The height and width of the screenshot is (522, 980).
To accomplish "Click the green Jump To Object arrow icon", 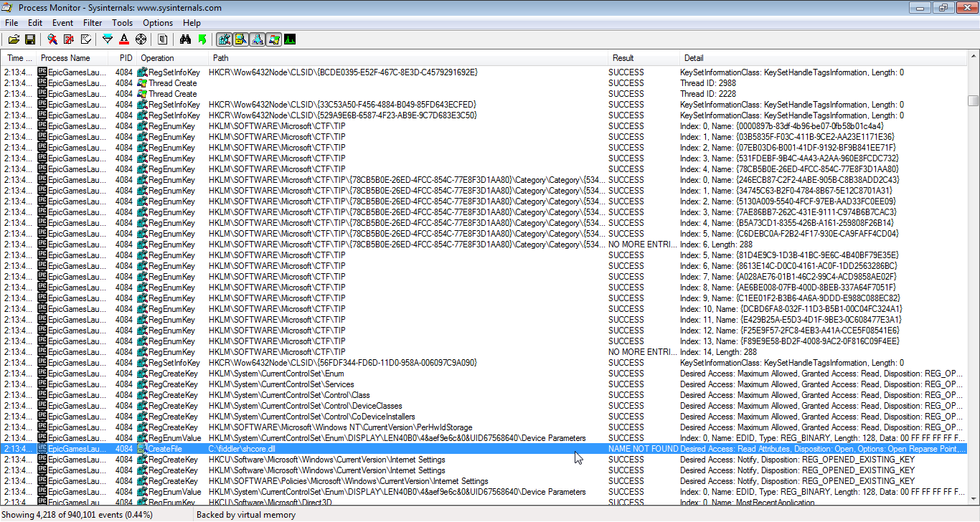I will (202, 39).
